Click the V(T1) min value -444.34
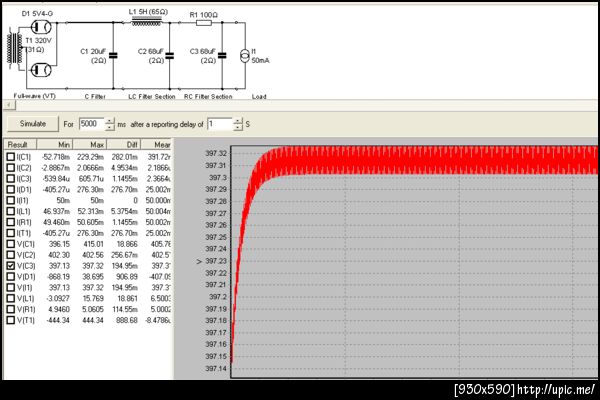The height and width of the screenshot is (400, 600). 57,320
